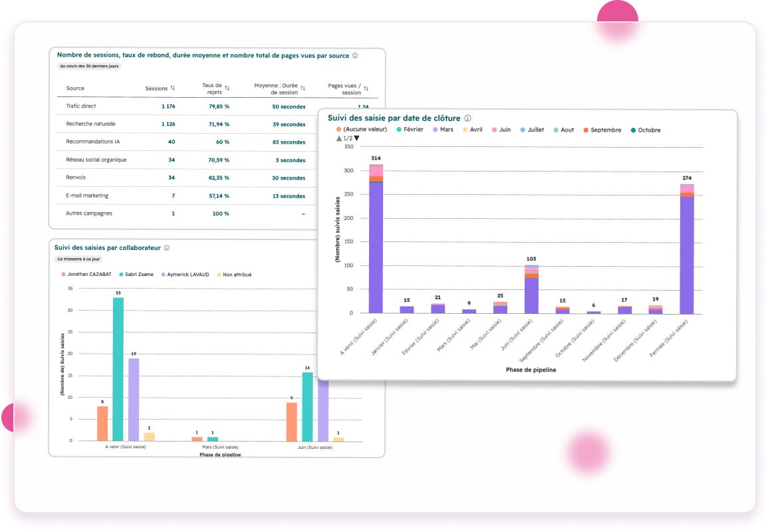Image resolution: width=770 pixels, height=532 pixels.
Task: Sort by Pages vues / session arrows
Action: pos(366,88)
